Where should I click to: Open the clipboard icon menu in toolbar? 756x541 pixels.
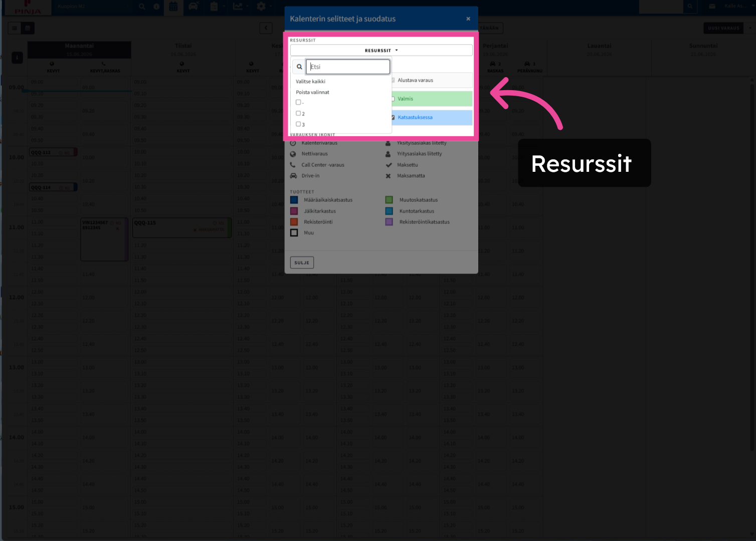pos(214,7)
